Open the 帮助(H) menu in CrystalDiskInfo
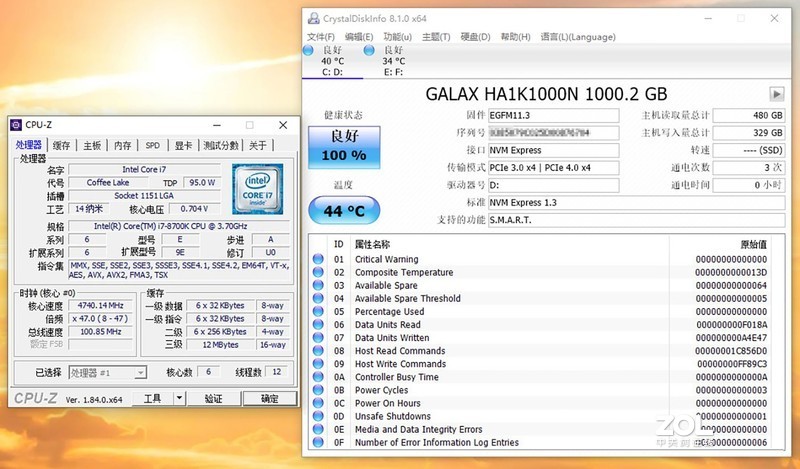The width and height of the screenshot is (800, 469). (x=515, y=37)
